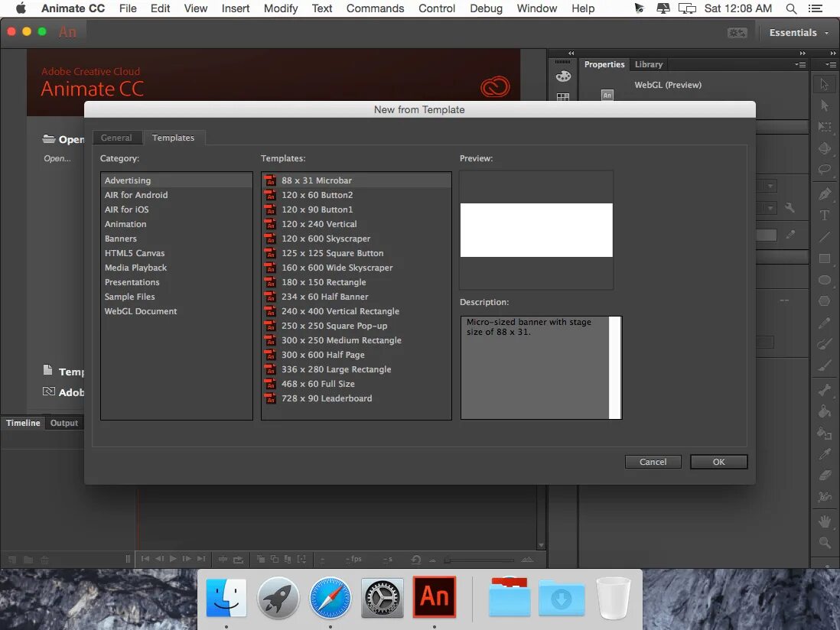
Task: Select the 300 x 250 Medium Rectangle template
Action: tap(357, 340)
